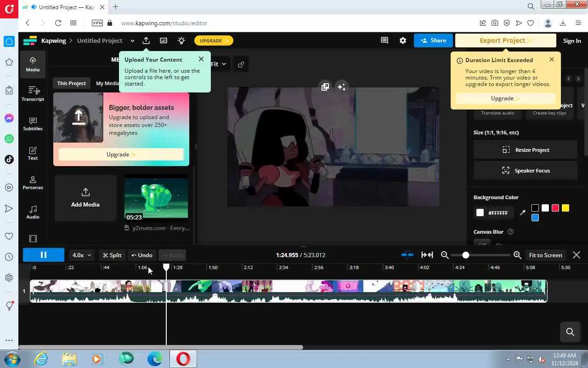Click Sign In

[572, 40]
